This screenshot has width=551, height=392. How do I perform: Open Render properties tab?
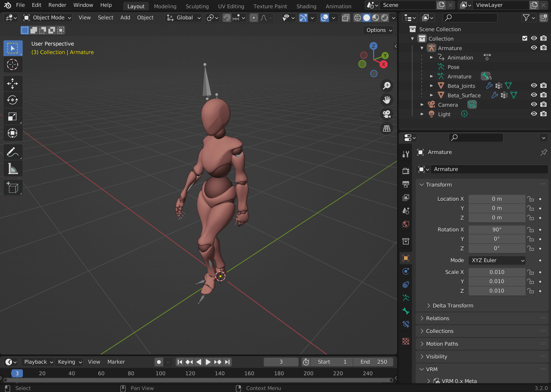point(406,171)
